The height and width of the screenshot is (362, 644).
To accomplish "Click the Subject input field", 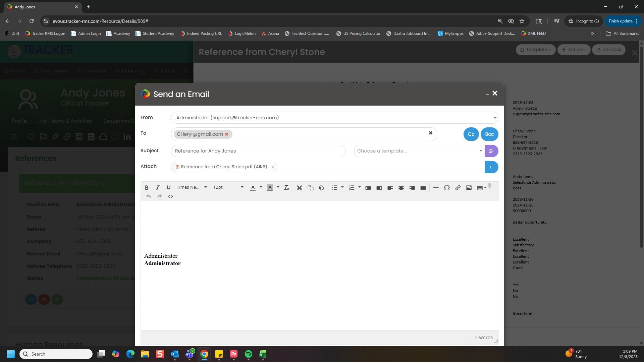I will (x=258, y=151).
